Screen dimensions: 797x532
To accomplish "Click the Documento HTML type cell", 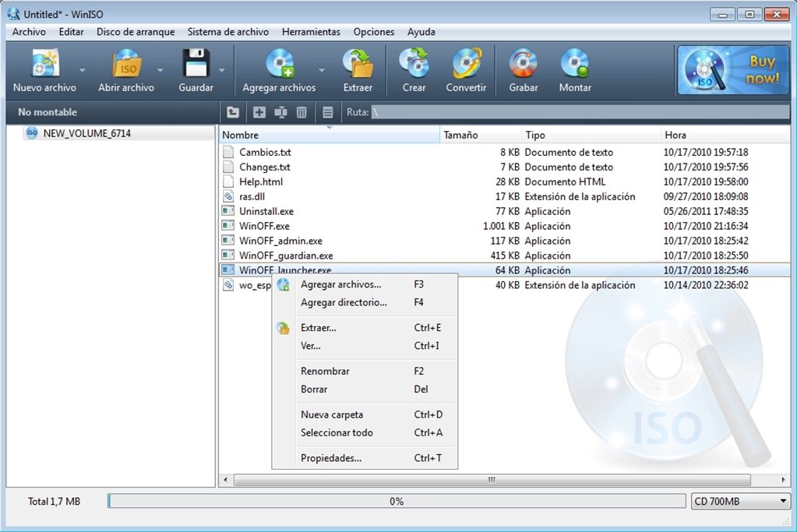I will (565, 182).
